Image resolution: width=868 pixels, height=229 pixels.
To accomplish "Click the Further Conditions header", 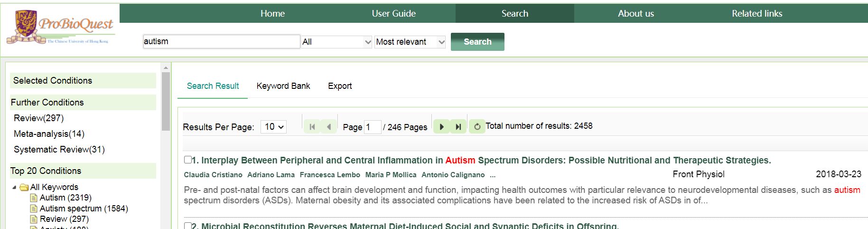I will (83, 102).
